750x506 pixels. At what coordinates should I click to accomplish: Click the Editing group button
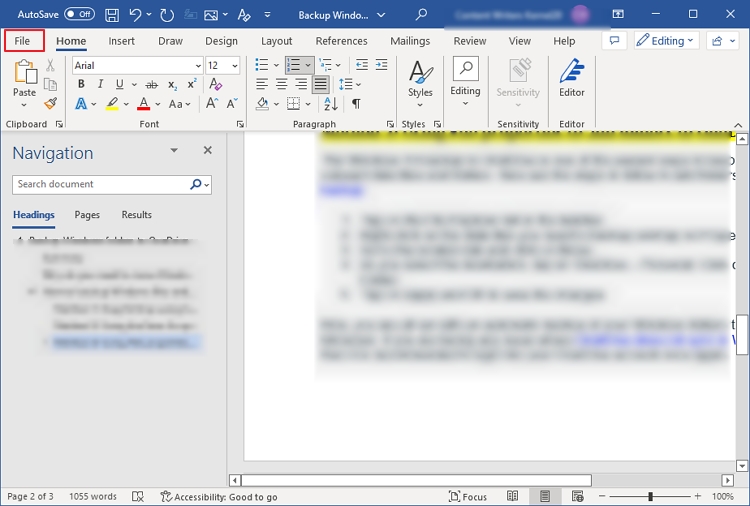click(x=465, y=83)
